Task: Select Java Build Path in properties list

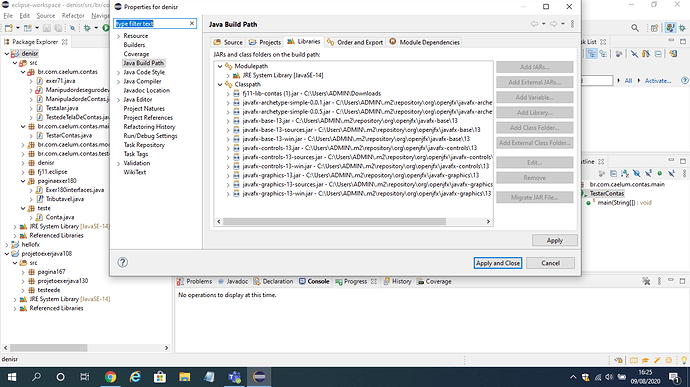Action: tap(143, 63)
